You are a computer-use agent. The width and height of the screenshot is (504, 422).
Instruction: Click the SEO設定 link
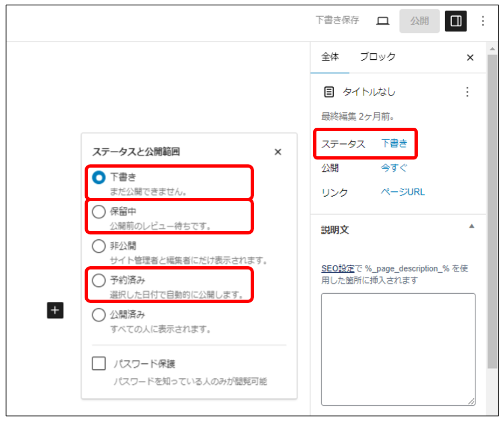pos(337,268)
